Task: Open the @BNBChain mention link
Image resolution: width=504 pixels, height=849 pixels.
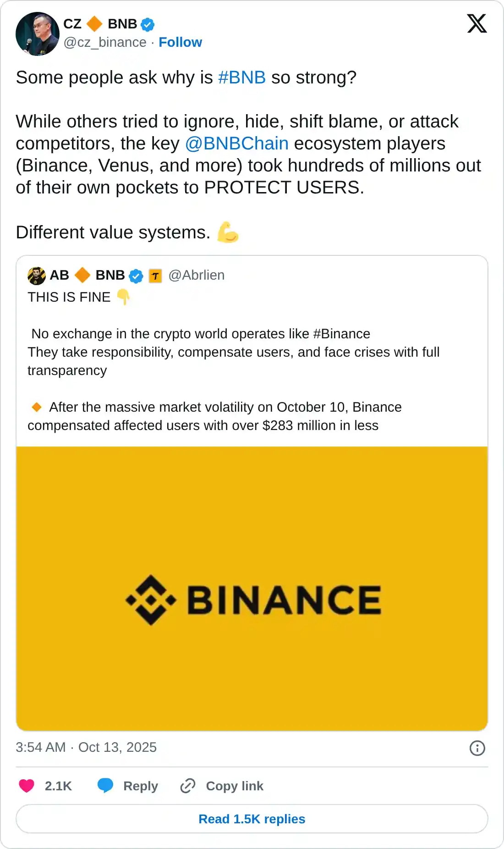Action: point(237,143)
